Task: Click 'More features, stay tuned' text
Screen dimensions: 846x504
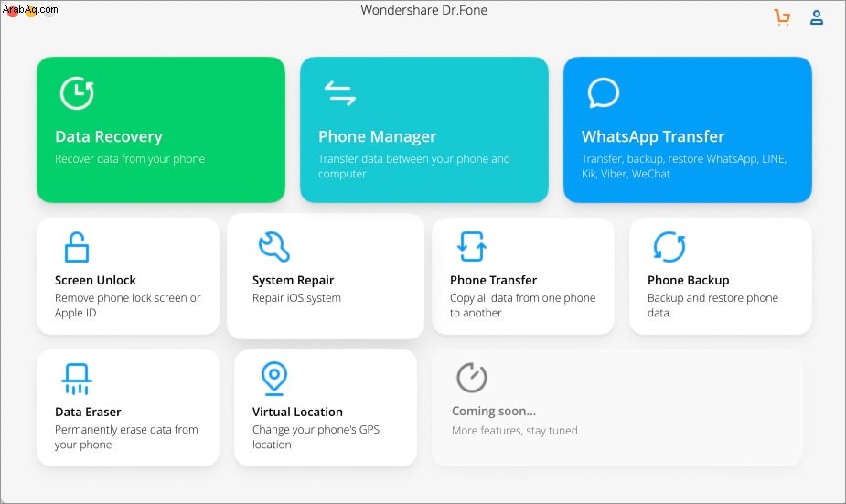Action: pyautogui.click(x=515, y=431)
